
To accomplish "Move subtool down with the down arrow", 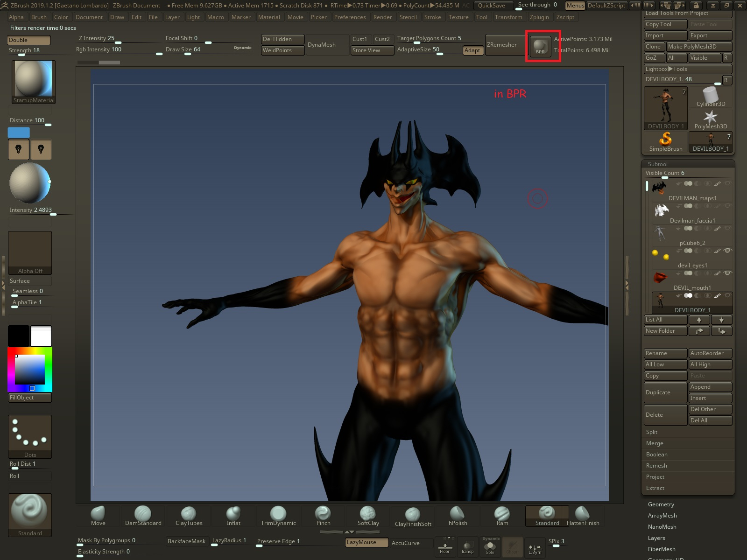I will [x=721, y=320].
